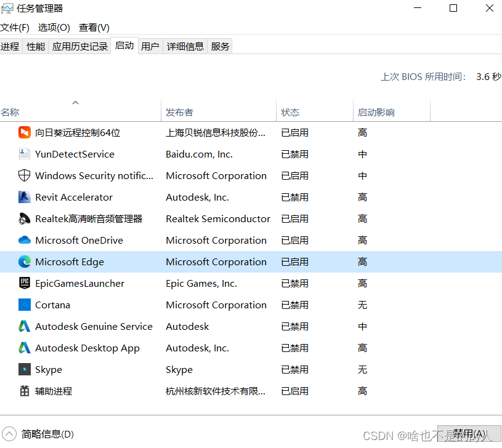Click the Microsoft Edge browser icon

[25, 262]
